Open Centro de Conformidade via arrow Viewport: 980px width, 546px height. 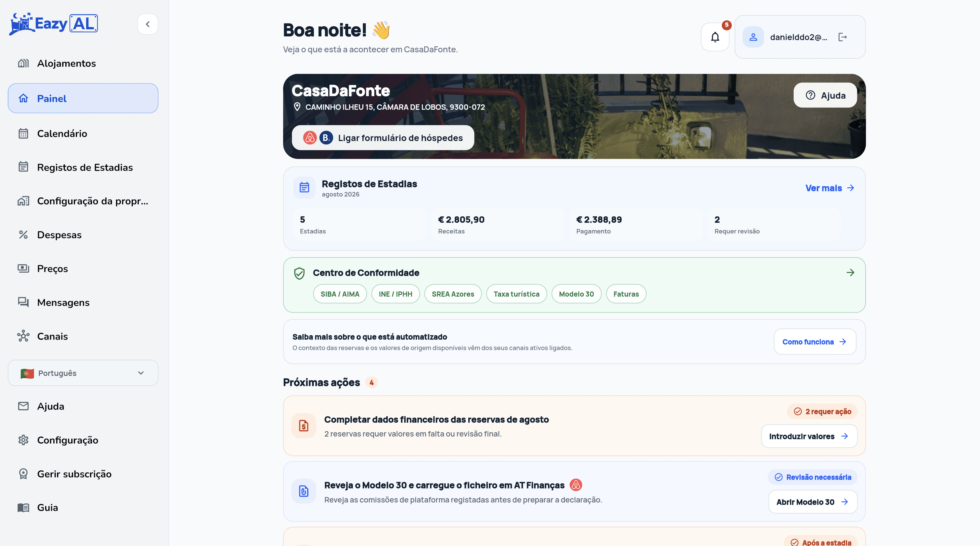(x=850, y=273)
